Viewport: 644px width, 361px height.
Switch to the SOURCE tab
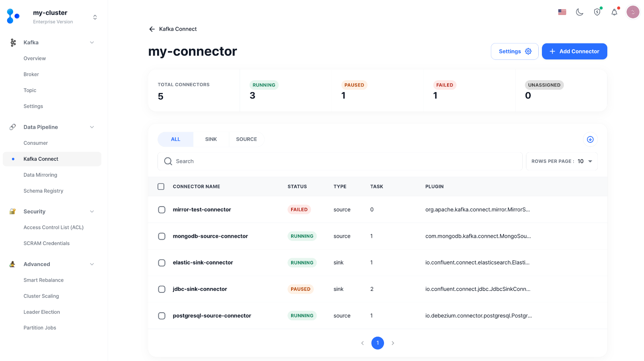pos(246,139)
